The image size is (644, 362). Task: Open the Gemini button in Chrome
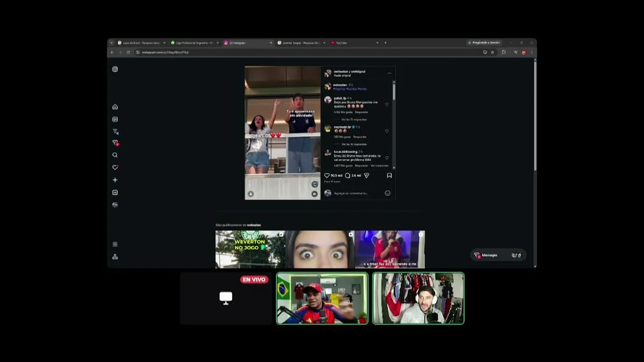click(x=484, y=43)
